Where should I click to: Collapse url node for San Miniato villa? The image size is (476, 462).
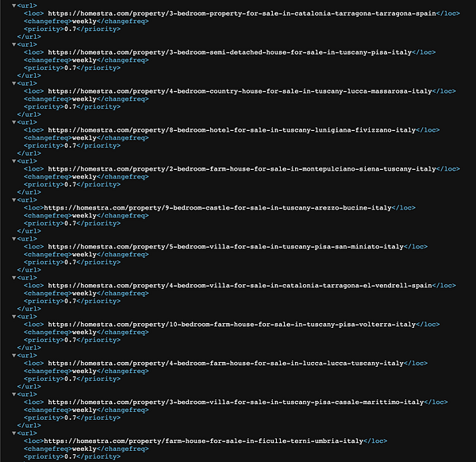pos(14,239)
